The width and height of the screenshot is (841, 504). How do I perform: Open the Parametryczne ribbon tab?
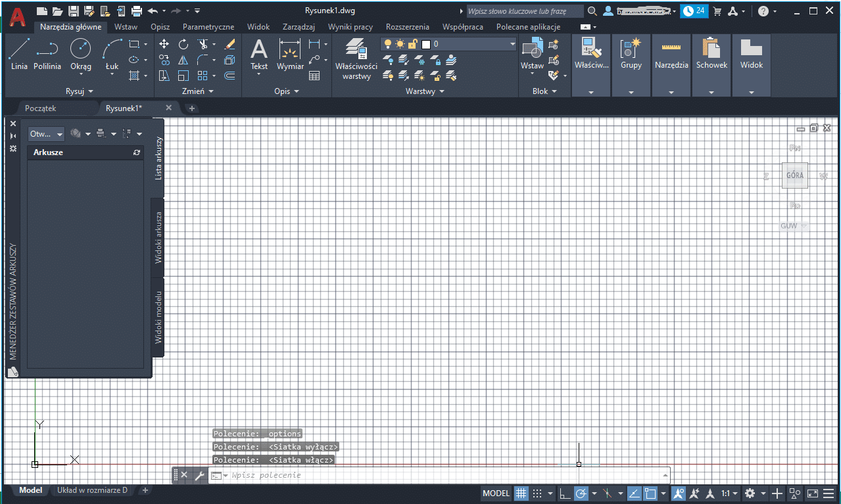click(208, 27)
